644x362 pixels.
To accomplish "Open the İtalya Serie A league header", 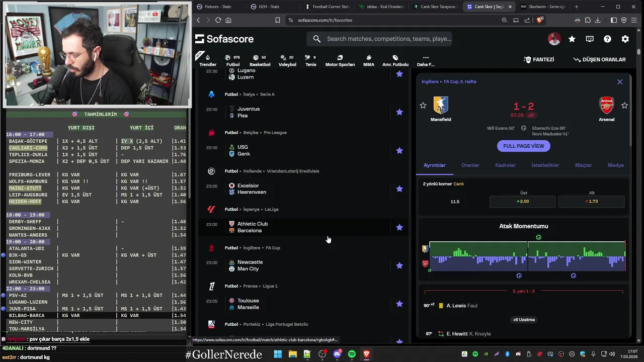I will point(250,94).
